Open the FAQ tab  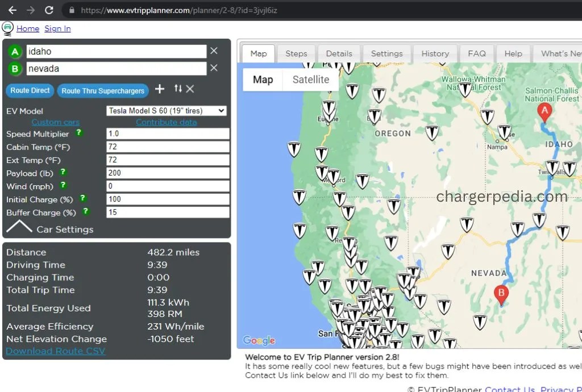click(476, 53)
